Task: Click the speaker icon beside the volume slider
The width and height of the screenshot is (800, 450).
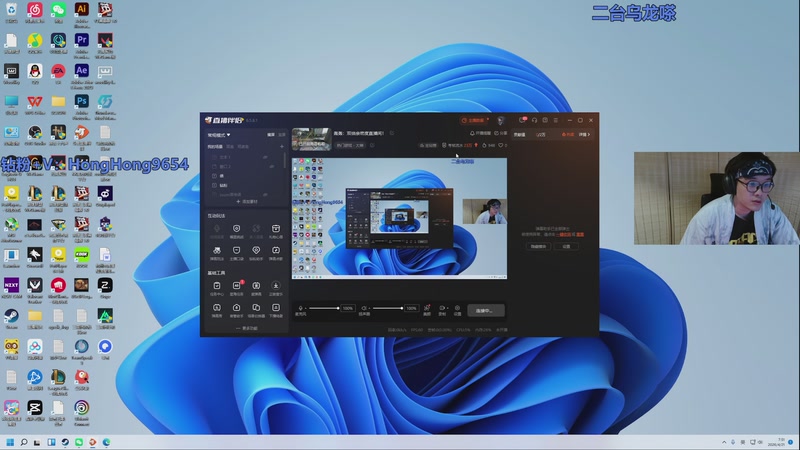Action: pos(364,308)
